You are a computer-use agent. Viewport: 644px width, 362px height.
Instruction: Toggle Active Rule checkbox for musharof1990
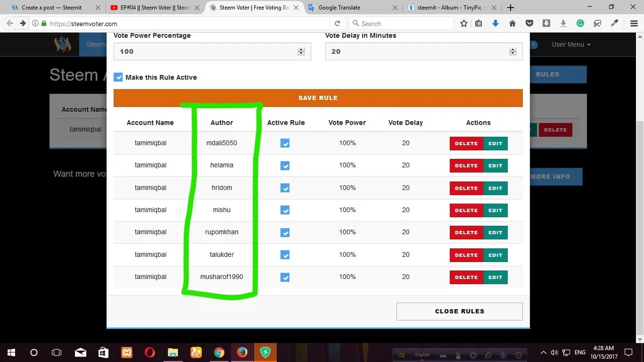tap(285, 277)
